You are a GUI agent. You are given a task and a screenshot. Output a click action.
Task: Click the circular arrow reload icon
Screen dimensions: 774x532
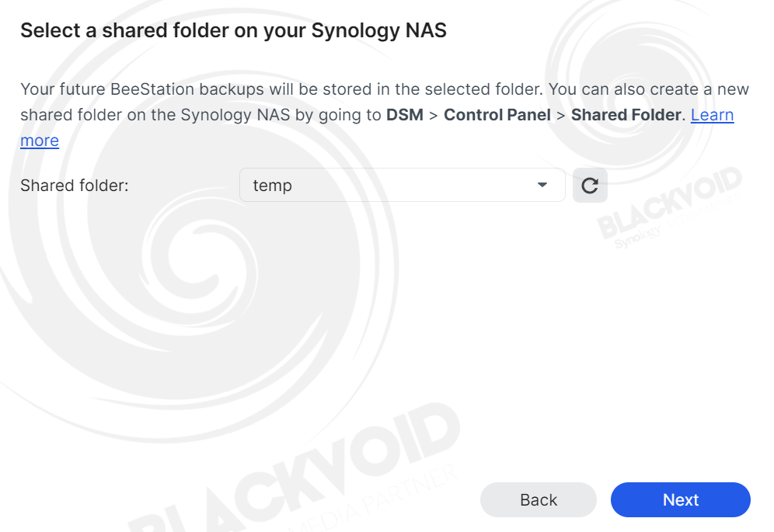pyautogui.click(x=590, y=186)
